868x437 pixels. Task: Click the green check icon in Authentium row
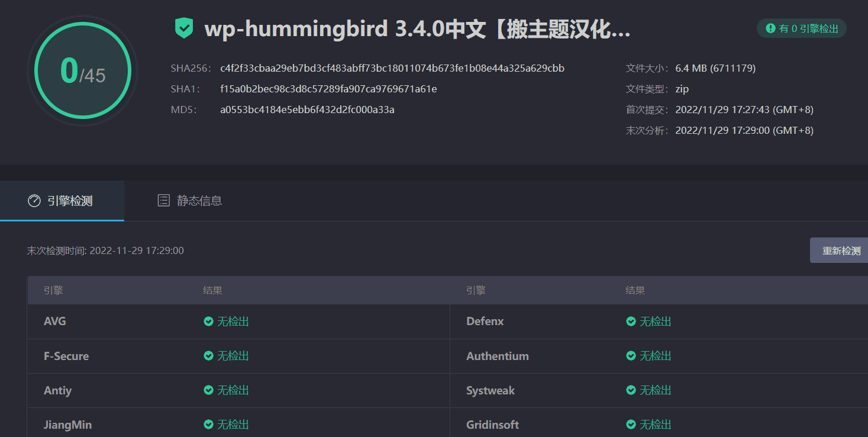pyautogui.click(x=631, y=356)
